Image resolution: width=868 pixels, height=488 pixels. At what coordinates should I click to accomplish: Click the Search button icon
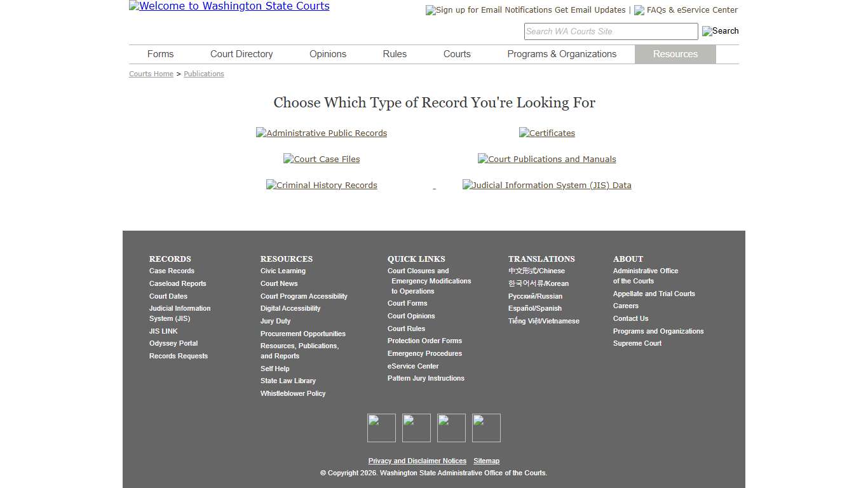pyautogui.click(x=720, y=31)
